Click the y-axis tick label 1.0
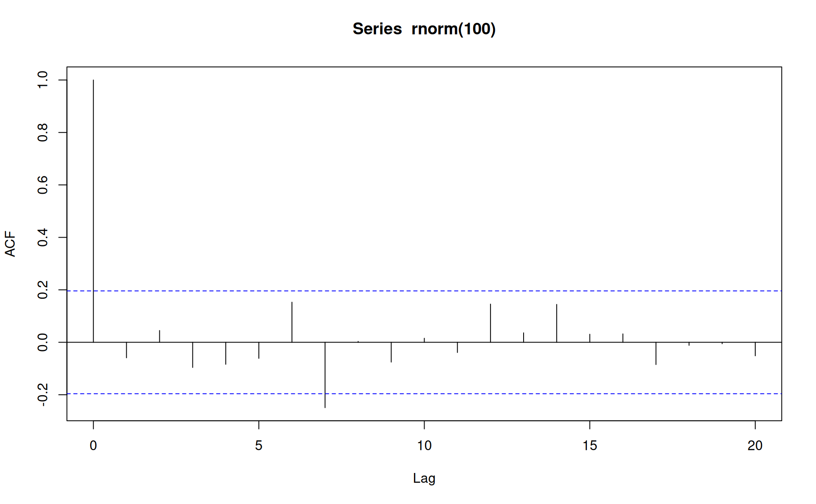Screen dimensions: 816x504 pyautogui.click(x=43, y=80)
